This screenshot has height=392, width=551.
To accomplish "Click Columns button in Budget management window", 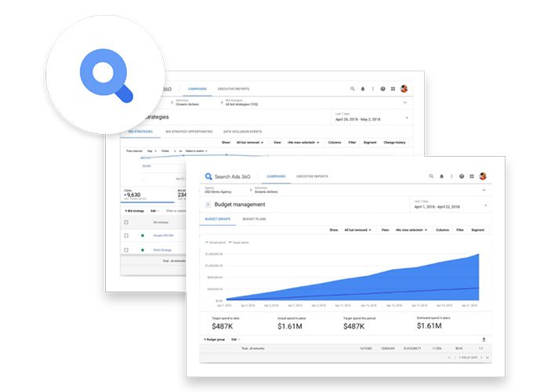I will pos(442,230).
